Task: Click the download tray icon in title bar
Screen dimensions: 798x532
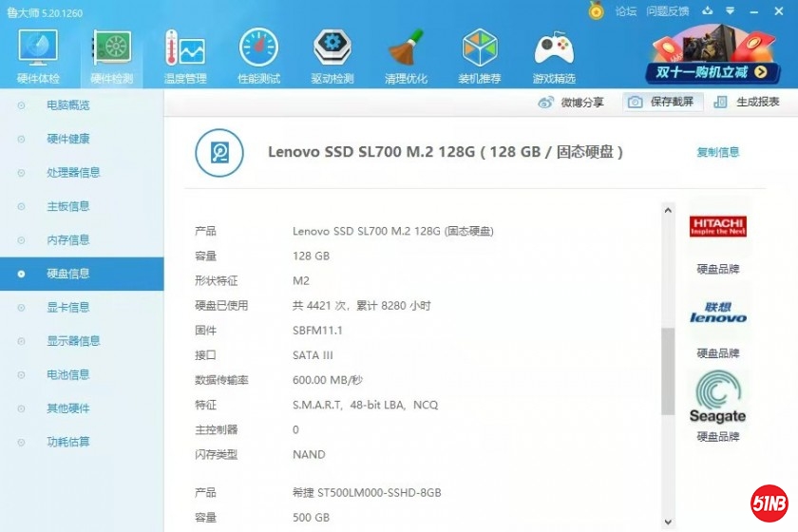Action: pos(708,10)
